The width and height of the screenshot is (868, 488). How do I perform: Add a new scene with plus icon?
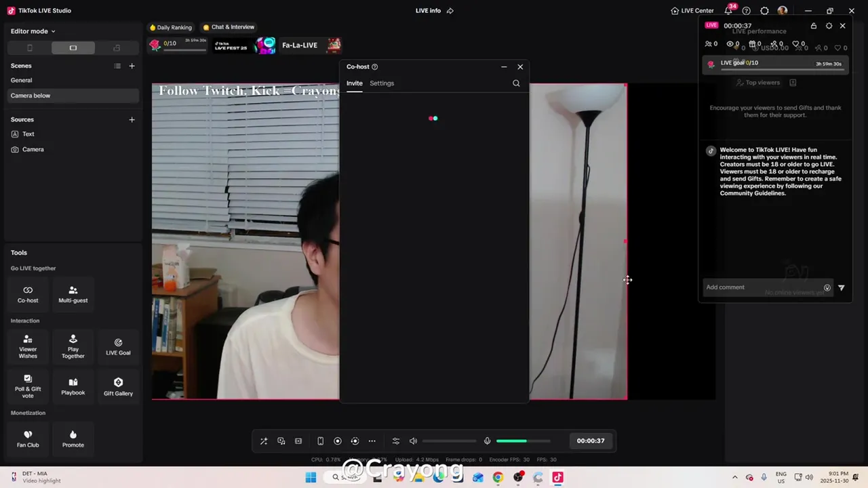pyautogui.click(x=132, y=66)
